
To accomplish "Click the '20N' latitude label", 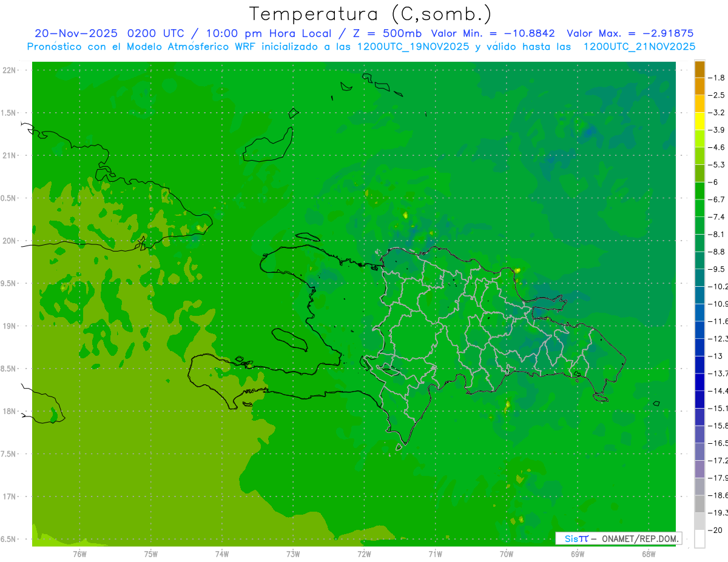I will point(10,241).
